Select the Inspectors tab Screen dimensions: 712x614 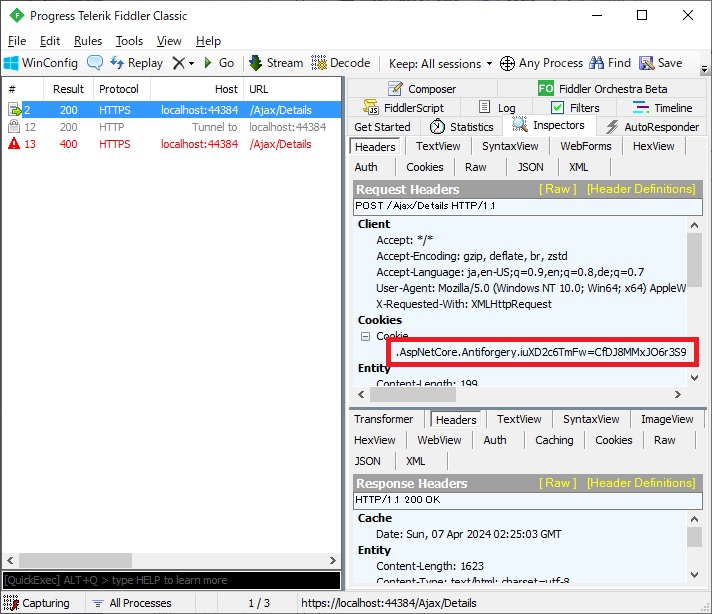click(x=549, y=125)
